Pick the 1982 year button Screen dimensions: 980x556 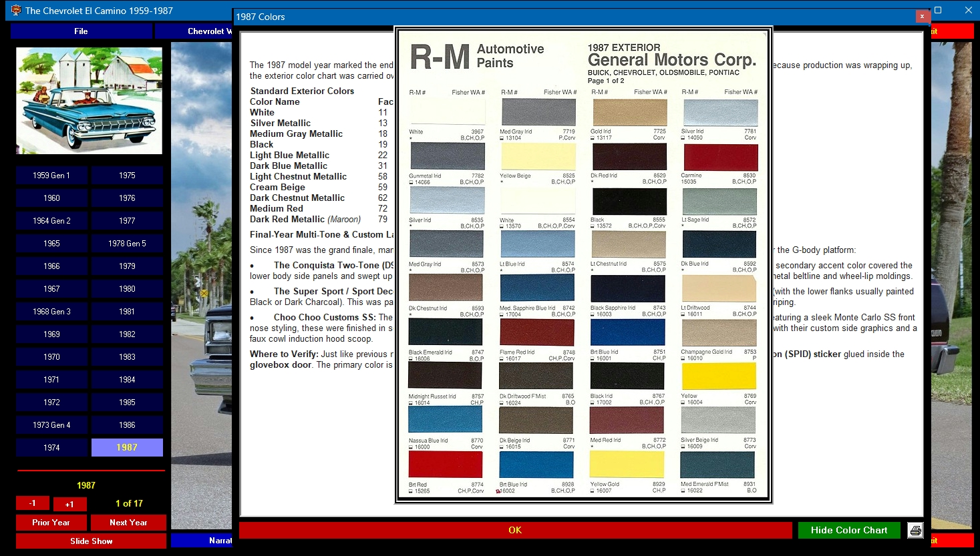127,334
